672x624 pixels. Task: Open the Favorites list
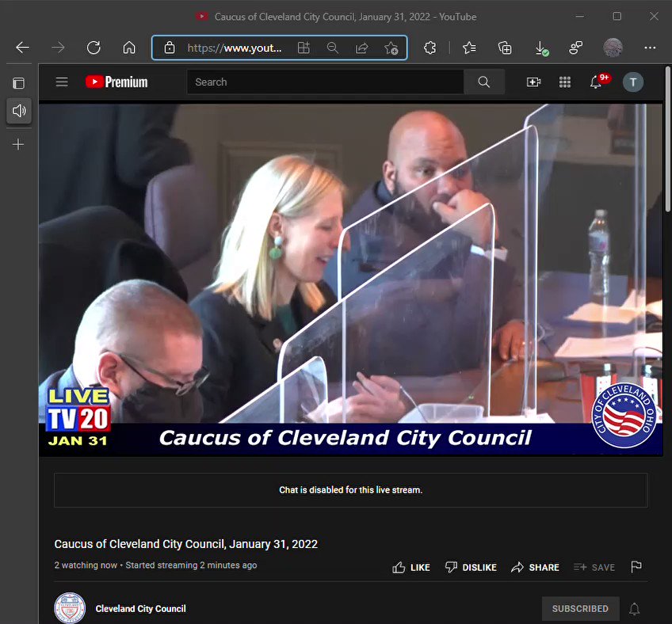coord(469,48)
